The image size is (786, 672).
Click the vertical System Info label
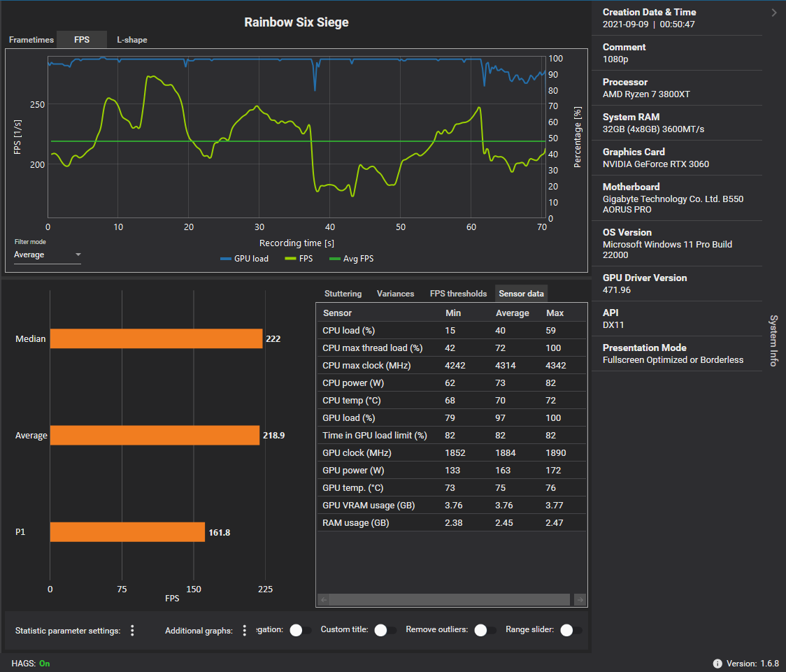tap(774, 341)
